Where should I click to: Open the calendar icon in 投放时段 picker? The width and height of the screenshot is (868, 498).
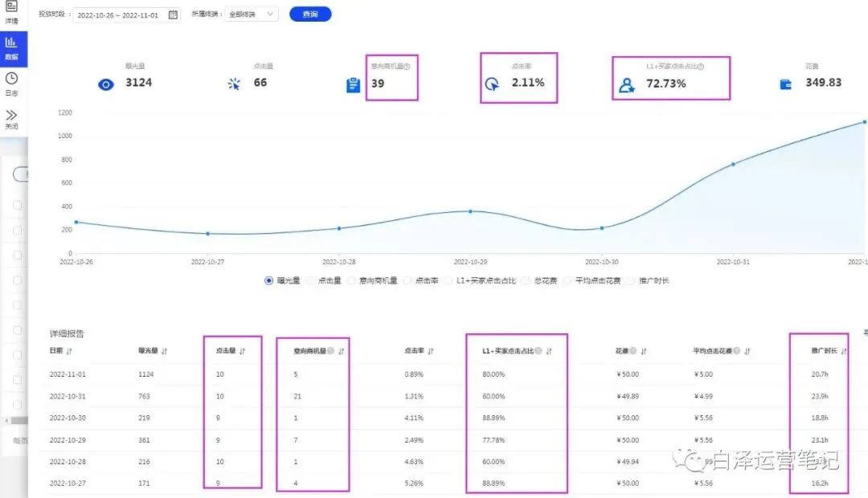[x=173, y=14]
